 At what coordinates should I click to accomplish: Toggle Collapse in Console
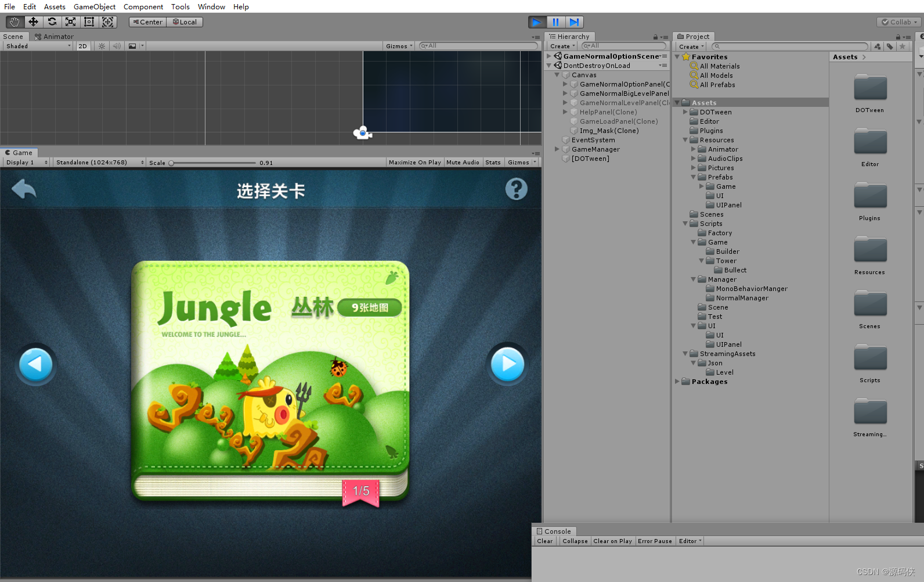pyautogui.click(x=575, y=541)
